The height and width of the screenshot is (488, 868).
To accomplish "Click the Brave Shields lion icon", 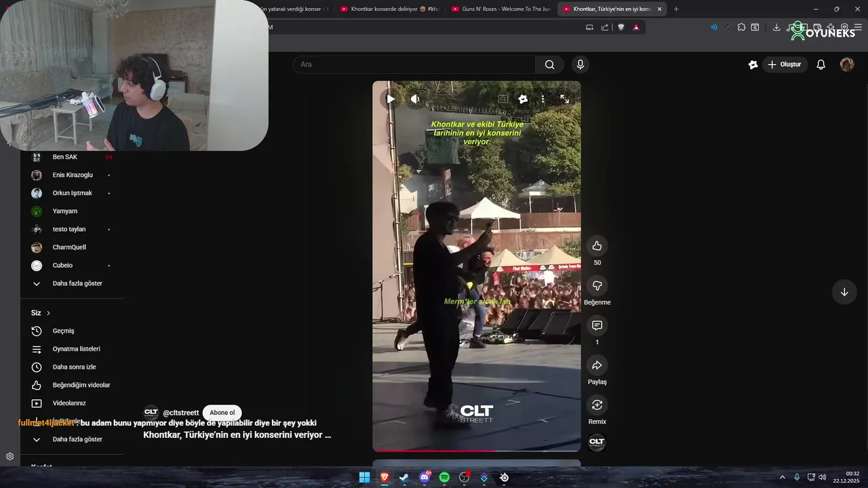I will (x=620, y=27).
